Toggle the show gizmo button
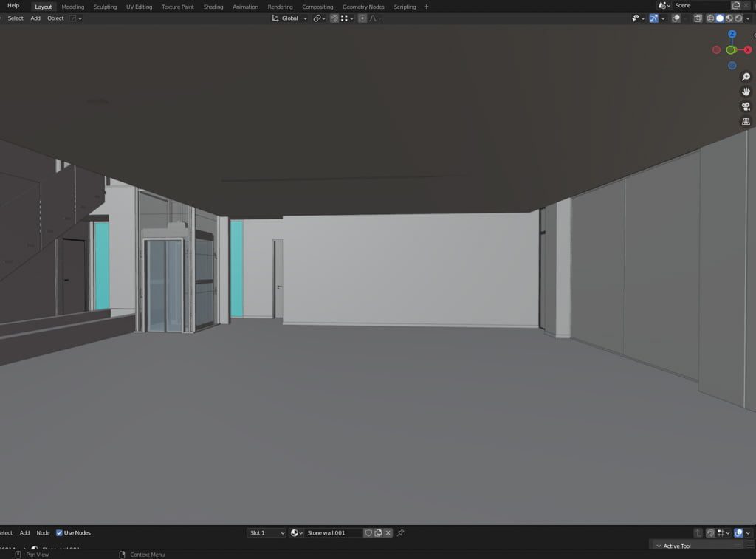This screenshot has width=756, height=559. 654,18
